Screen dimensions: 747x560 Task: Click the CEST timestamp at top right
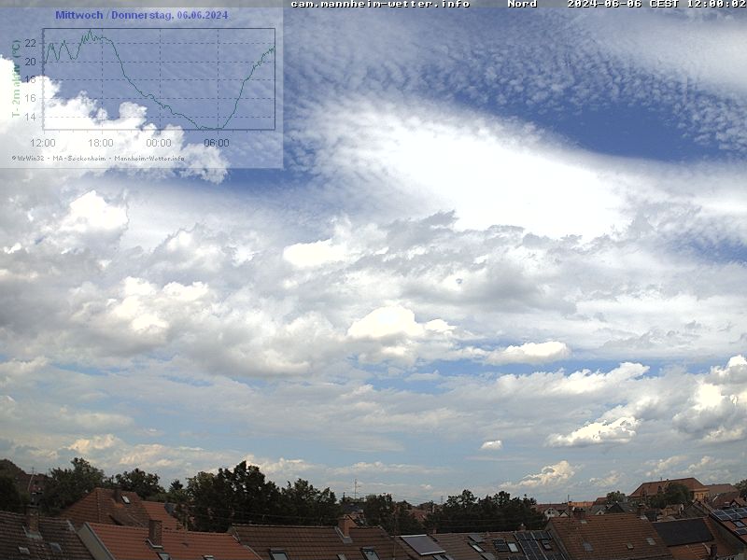(655, 4)
